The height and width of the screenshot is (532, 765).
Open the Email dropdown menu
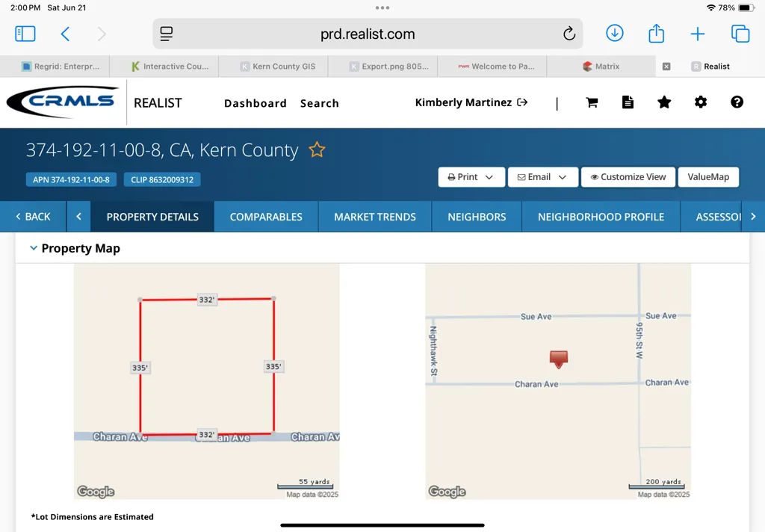pos(542,177)
